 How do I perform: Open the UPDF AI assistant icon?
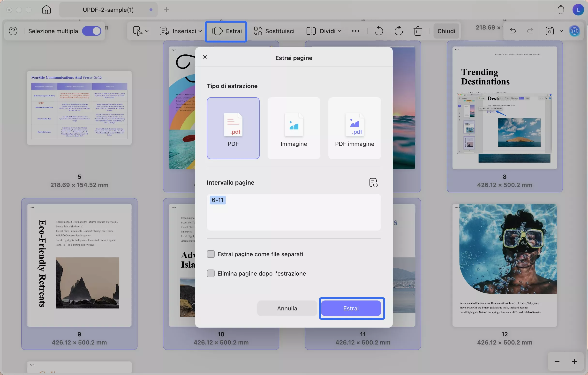click(x=574, y=31)
